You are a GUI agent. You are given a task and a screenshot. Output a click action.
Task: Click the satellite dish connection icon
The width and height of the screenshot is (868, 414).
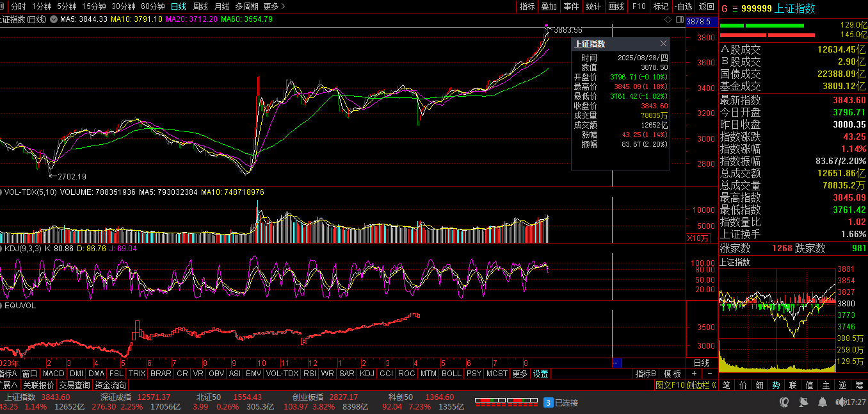click(x=803, y=402)
